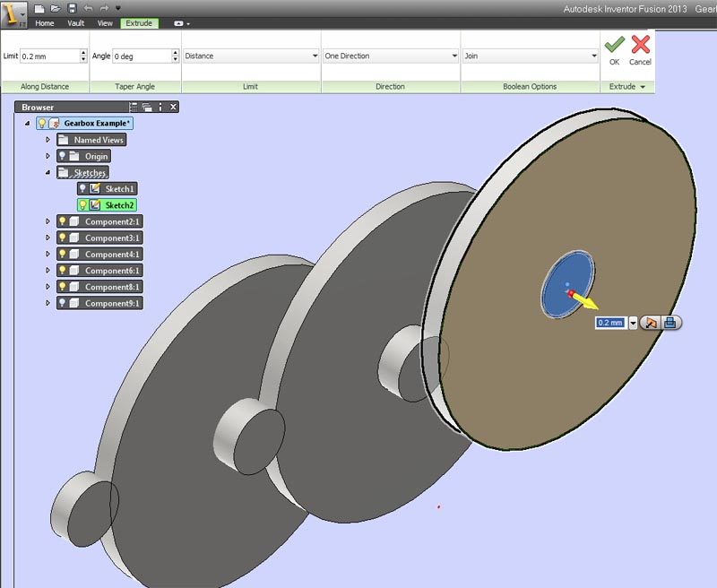Viewport: 717px width, 588px height.
Task: Toggle Component3:1 visibility lightbulb
Action: (63, 238)
